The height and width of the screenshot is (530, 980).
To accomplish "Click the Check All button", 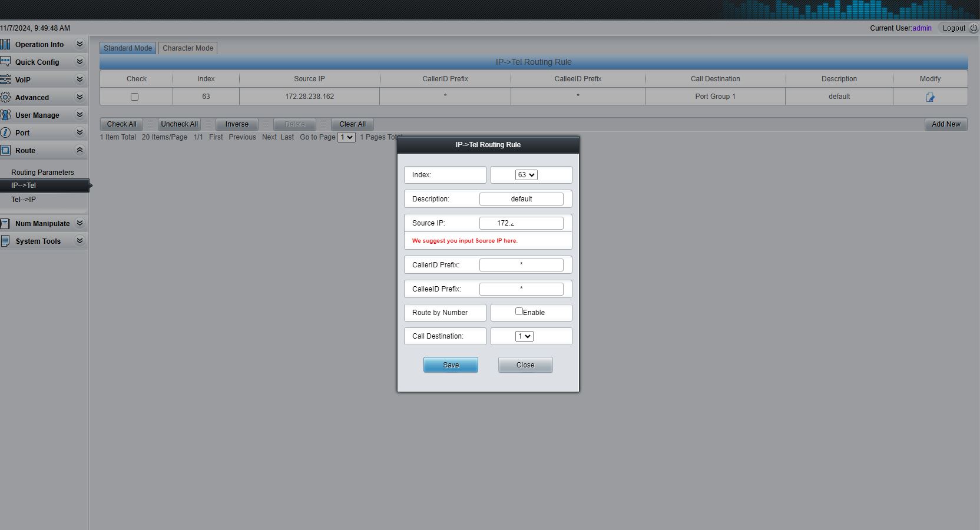I will [121, 124].
